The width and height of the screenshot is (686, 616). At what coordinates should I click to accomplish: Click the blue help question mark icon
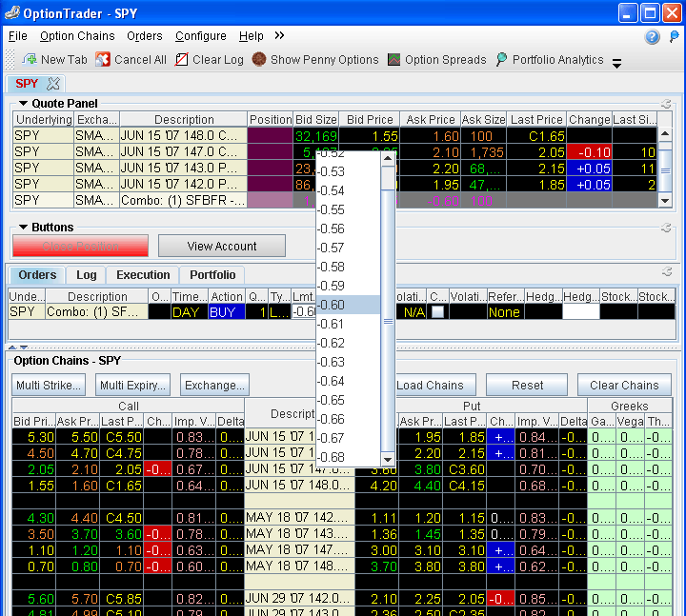(x=653, y=37)
